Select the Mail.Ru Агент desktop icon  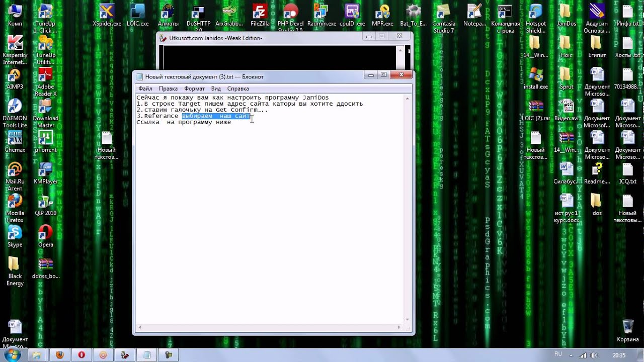point(15,176)
